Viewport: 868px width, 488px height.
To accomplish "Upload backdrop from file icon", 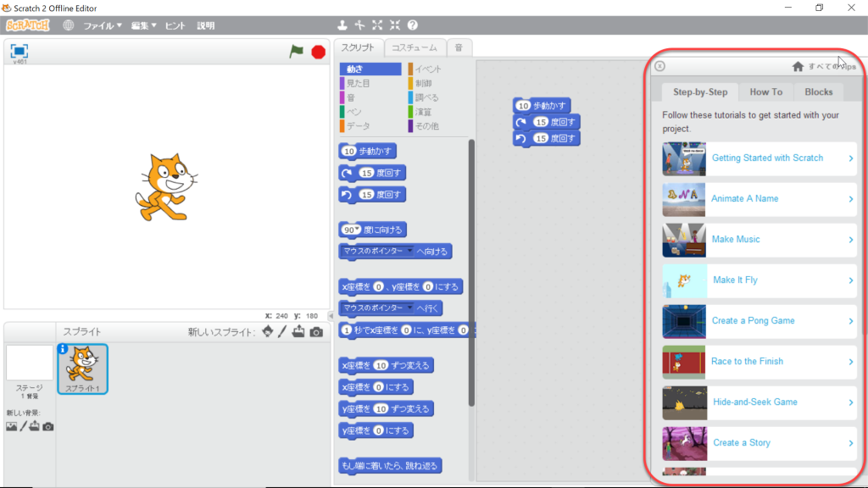I will pyautogui.click(x=34, y=427).
